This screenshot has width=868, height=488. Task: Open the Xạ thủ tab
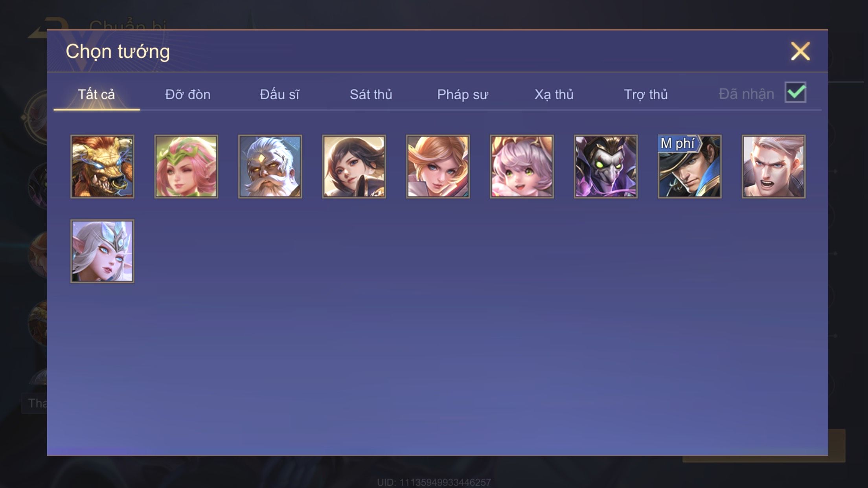point(554,94)
